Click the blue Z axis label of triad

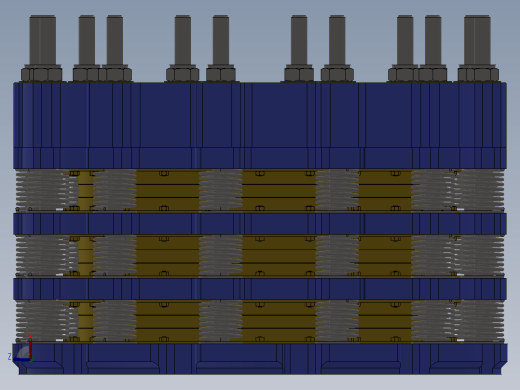(x=9, y=357)
